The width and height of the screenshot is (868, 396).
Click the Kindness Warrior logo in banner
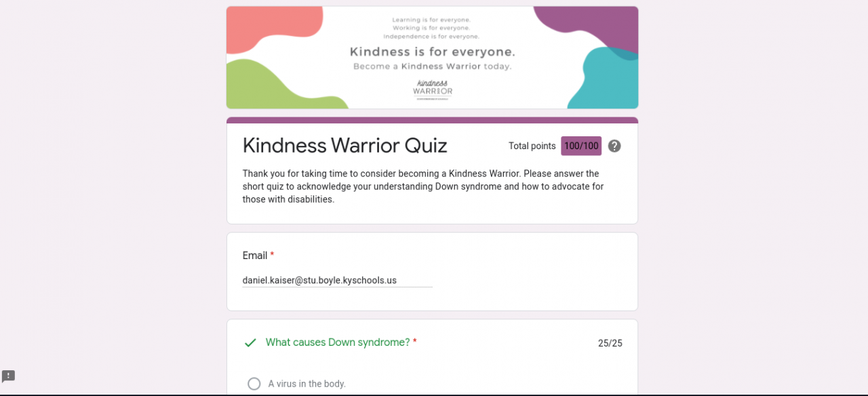pyautogui.click(x=433, y=90)
